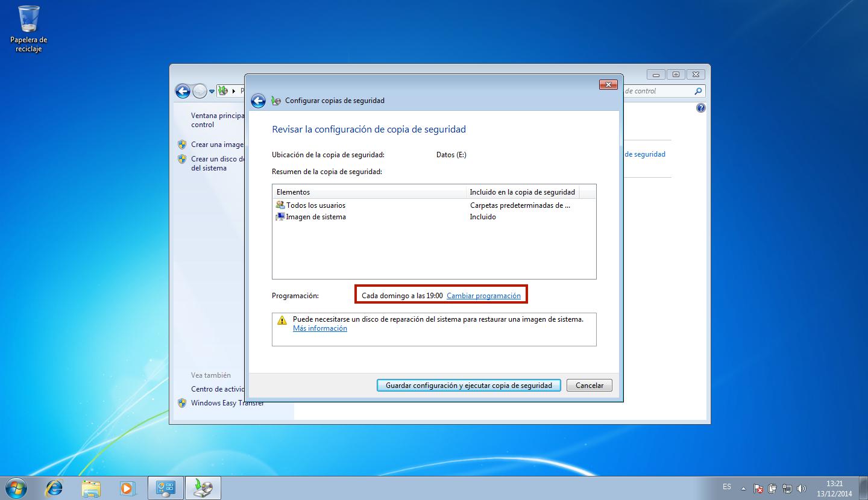The image size is (868, 500).
Task: Open help via blue question mark icon
Action: click(700, 108)
